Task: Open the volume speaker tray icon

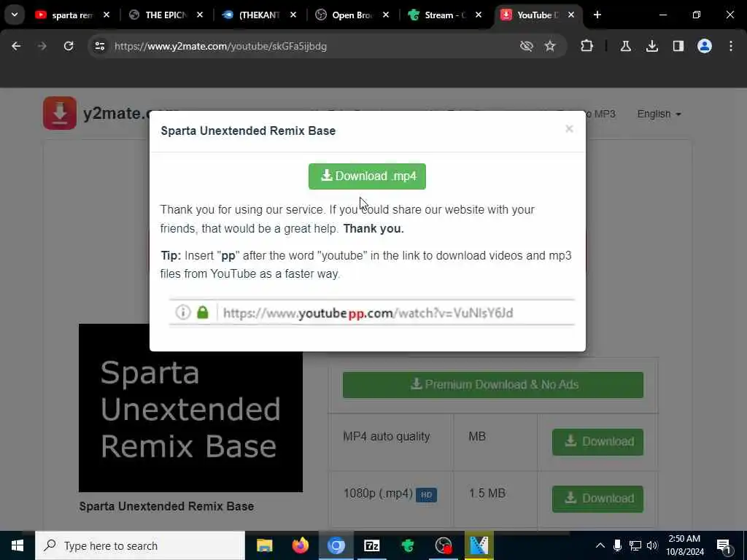Action: 652,545
